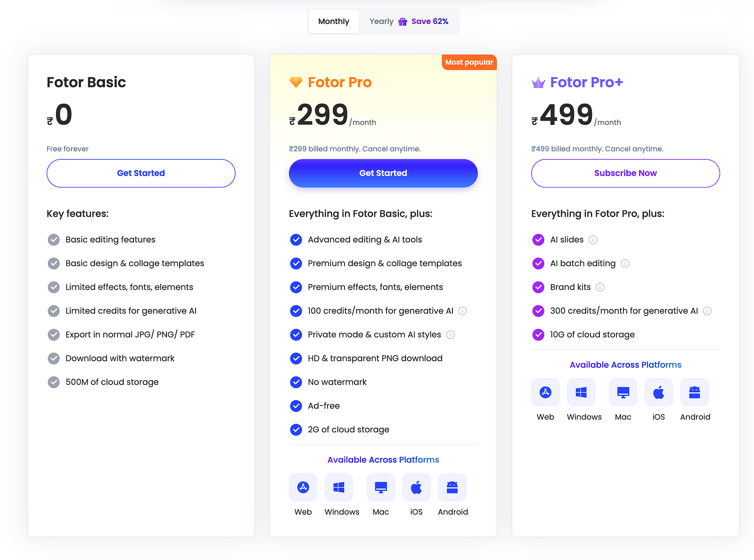Open info icon next to Brand kits
This screenshot has height=560, width=754.
[600, 287]
